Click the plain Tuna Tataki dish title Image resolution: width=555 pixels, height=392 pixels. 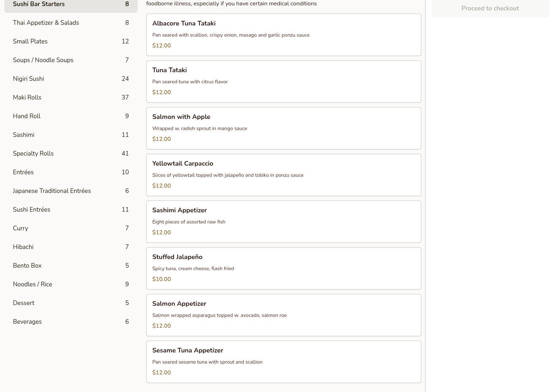[x=169, y=70]
